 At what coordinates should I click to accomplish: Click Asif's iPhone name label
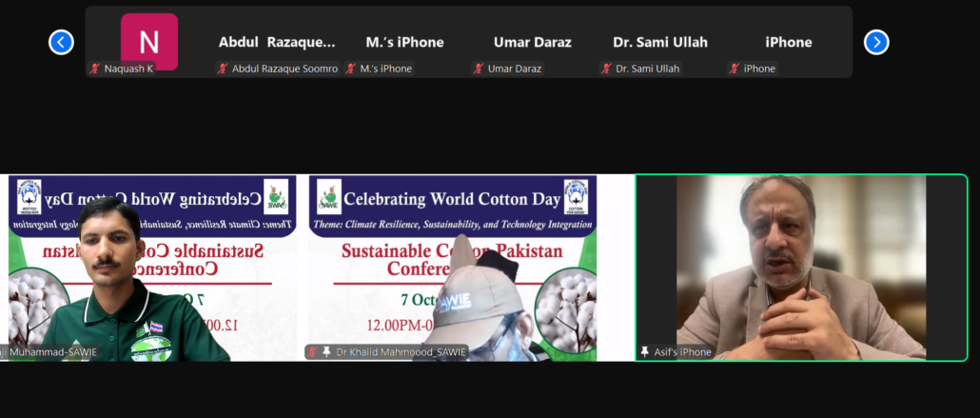point(682,352)
